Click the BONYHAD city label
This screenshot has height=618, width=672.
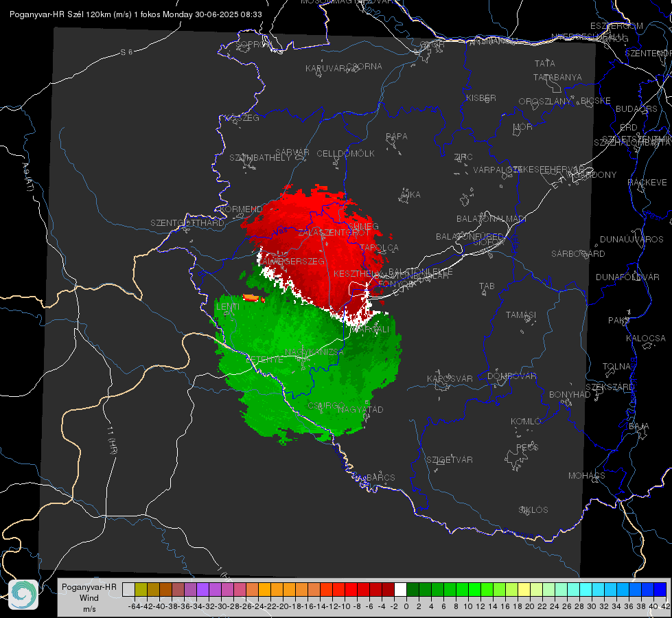pyautogui.click(x=570, y=395)
